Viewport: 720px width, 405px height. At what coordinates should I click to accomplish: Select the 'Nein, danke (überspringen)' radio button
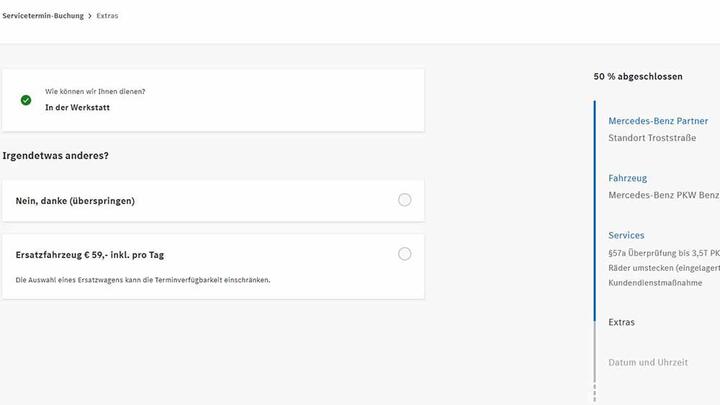[404, 200]
